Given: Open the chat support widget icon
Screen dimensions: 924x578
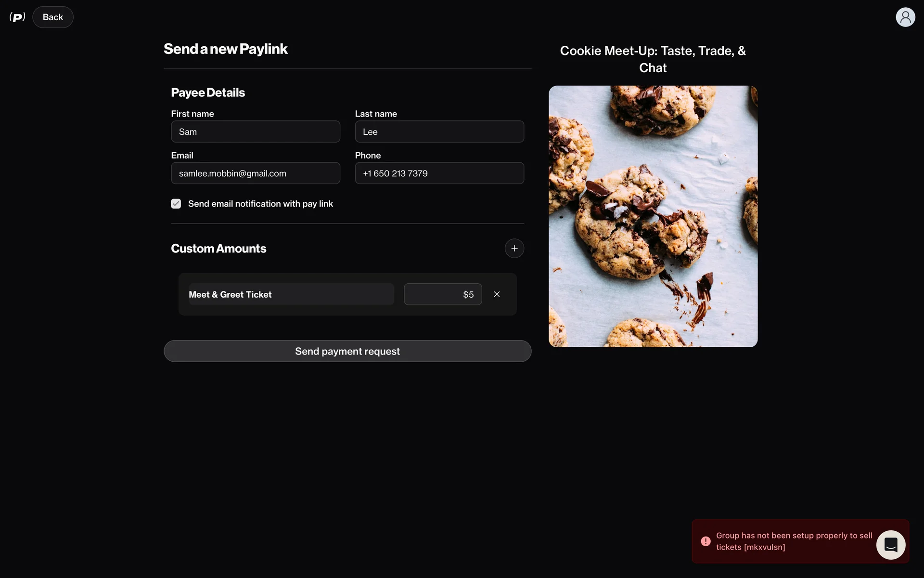Looking at the screenshot, I should pos(890,545).
